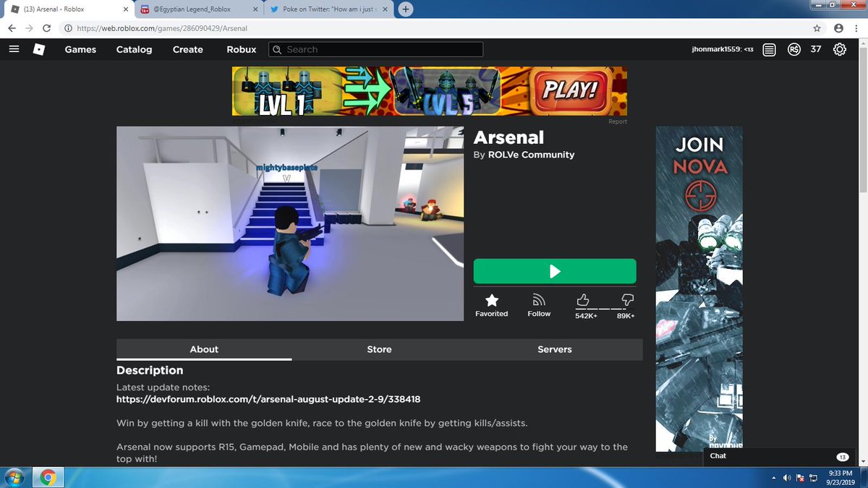The image size is (868, 488).
Task: Open a new browser tab
Action: tap(406, 9)
